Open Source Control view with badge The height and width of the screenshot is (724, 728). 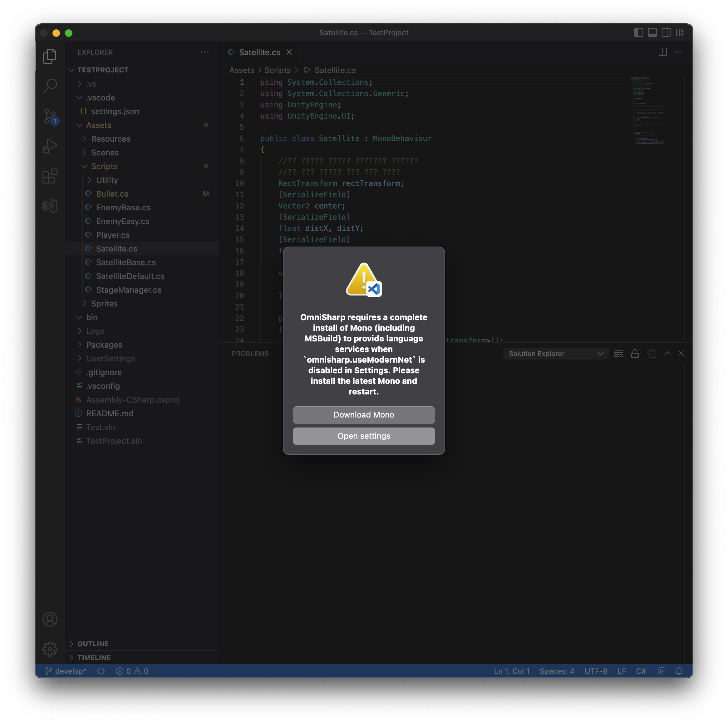(x=50, y=116)
